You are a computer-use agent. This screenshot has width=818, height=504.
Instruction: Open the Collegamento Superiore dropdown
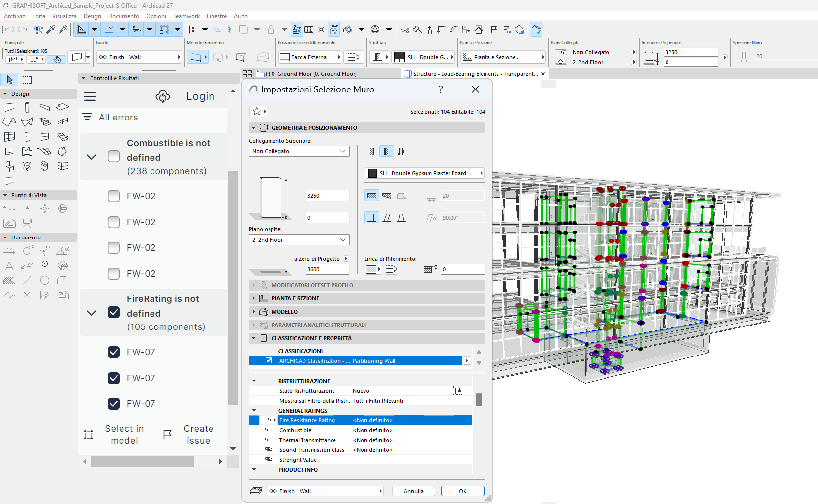299,151
